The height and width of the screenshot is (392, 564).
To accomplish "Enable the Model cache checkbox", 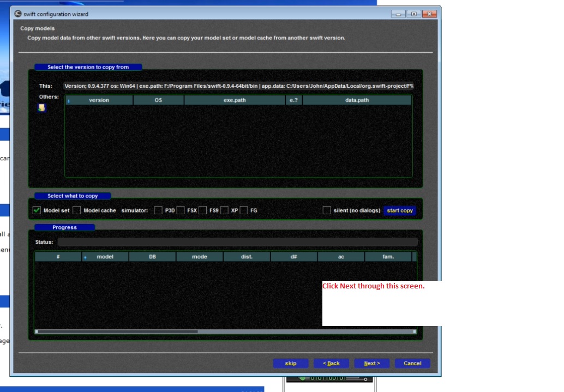I will [76, 210].
